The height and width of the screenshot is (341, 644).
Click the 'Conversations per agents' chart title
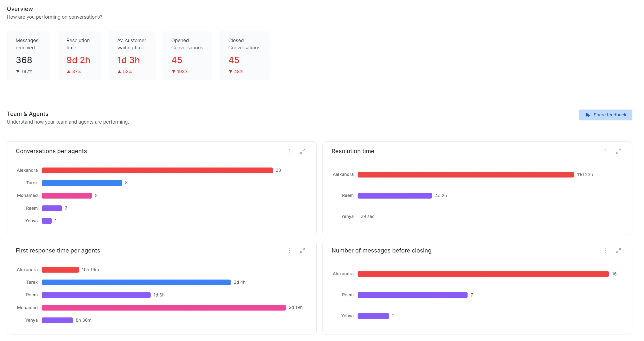tap(51, 151)
